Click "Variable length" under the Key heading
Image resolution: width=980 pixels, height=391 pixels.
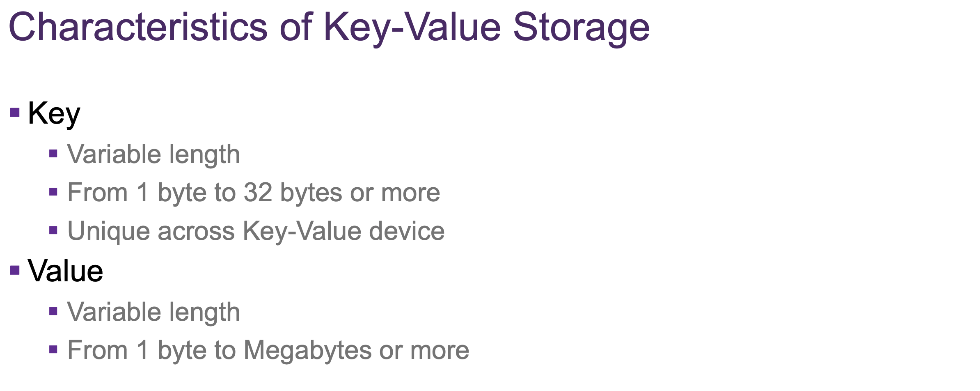click(x=153, y=154)
